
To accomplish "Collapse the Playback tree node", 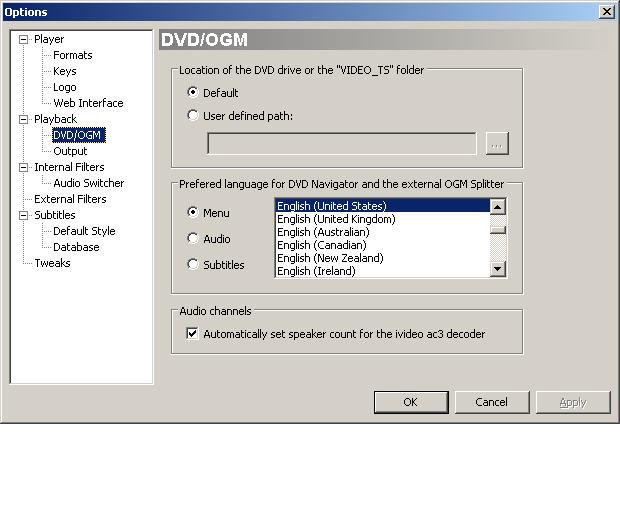I will pyautogui.click(x=24, y=119).
